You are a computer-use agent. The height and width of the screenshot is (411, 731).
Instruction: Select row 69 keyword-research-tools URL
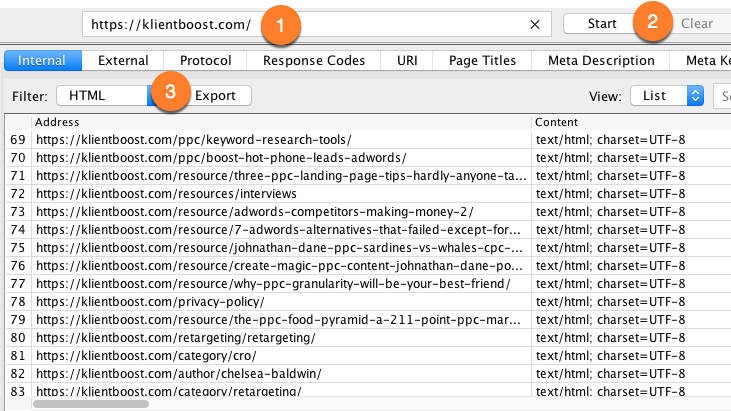click(282, 140)
